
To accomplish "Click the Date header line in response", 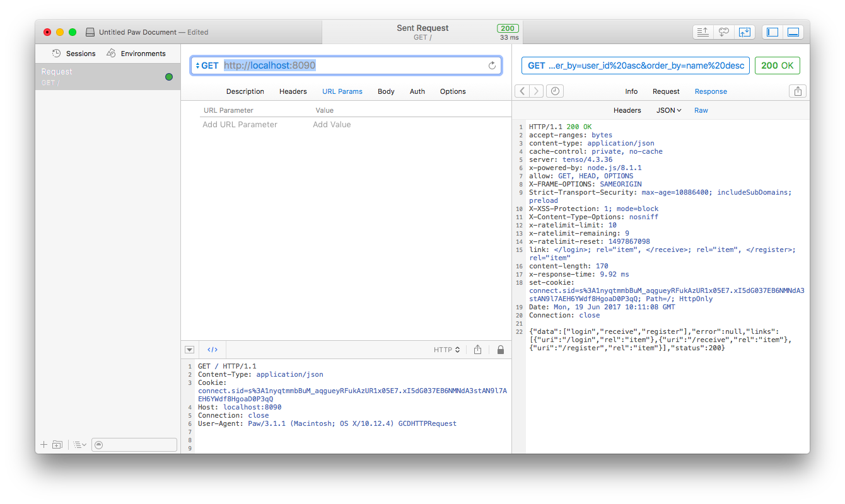I will coord(602,307).
